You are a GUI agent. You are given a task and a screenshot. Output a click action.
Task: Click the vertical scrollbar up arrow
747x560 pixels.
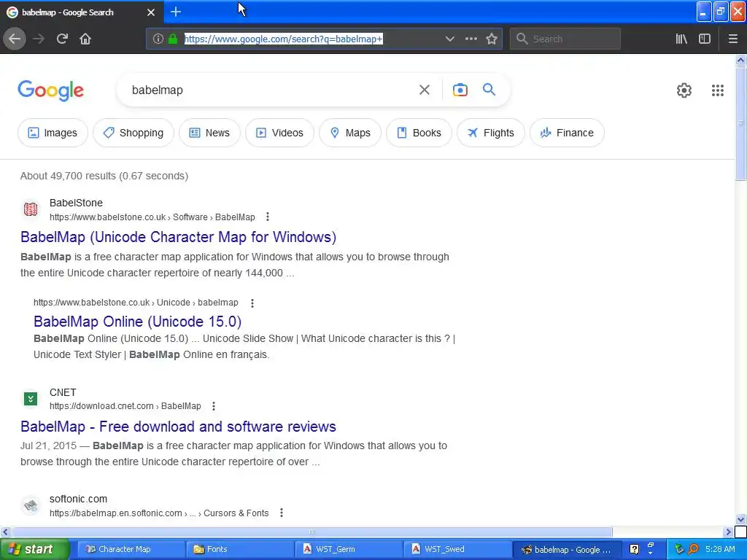coord(740,60)
